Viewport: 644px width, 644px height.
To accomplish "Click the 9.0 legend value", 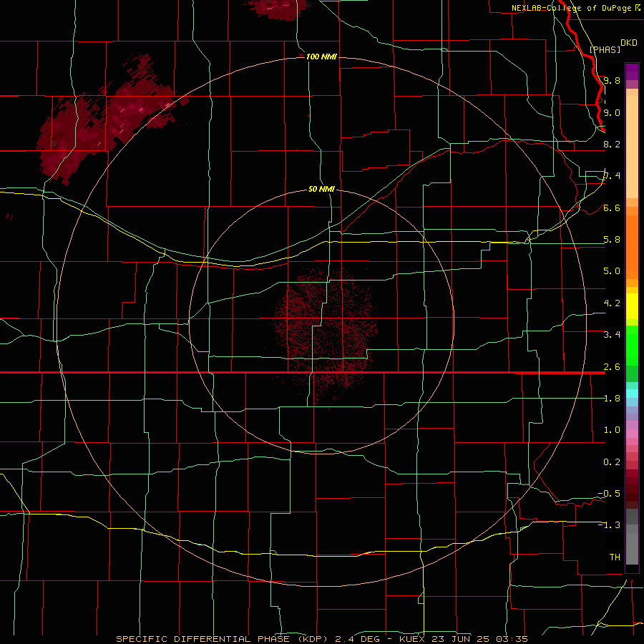I will [612, 112].
